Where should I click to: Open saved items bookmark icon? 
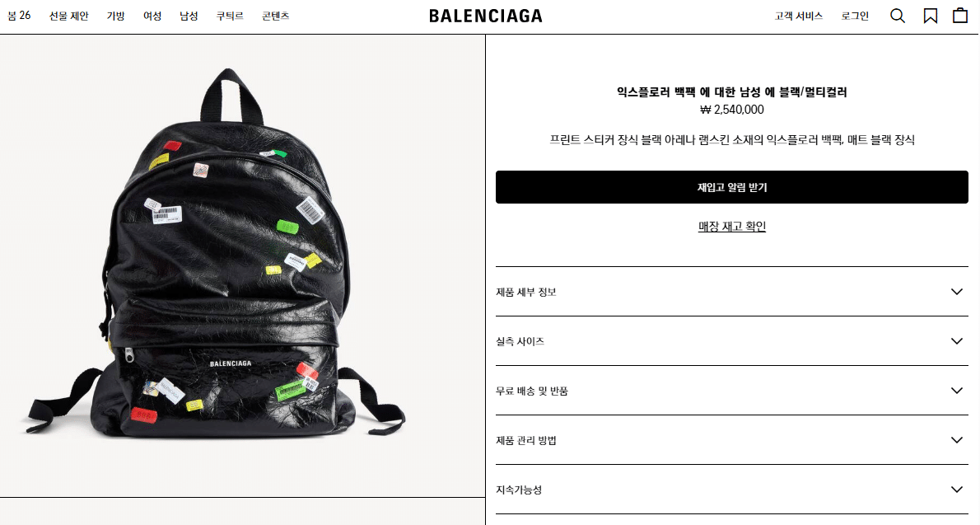(930, 16)
